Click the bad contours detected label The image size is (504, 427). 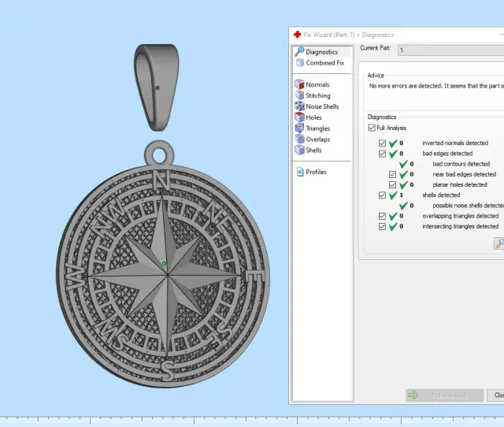[461, 164]
